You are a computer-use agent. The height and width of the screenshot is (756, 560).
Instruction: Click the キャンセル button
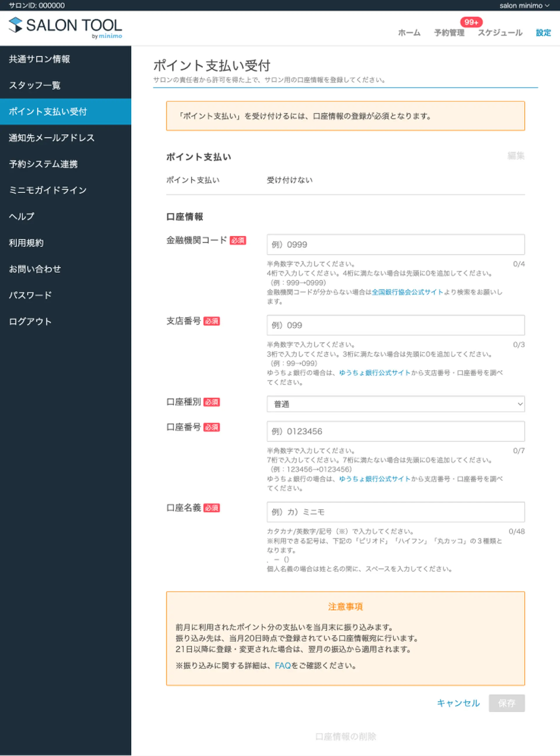[458, 703]
